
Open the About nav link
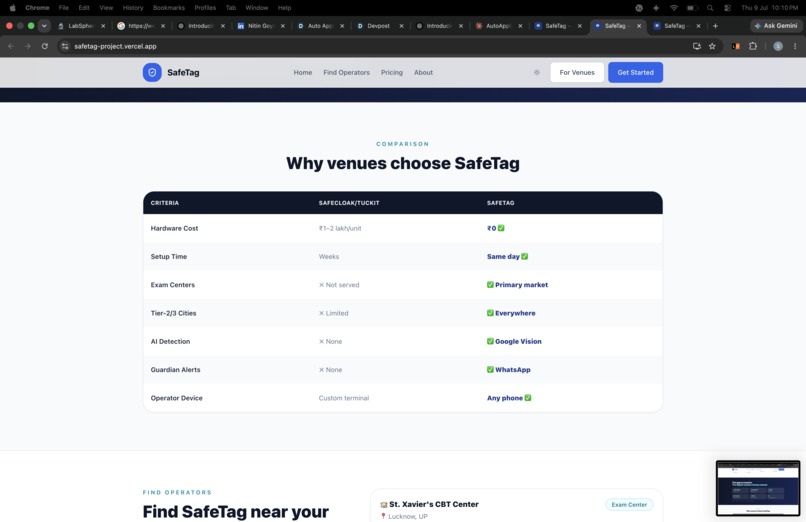(424, 72)
